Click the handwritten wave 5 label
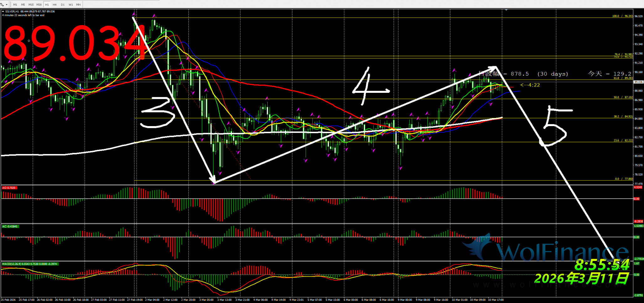 coord(555,126)
